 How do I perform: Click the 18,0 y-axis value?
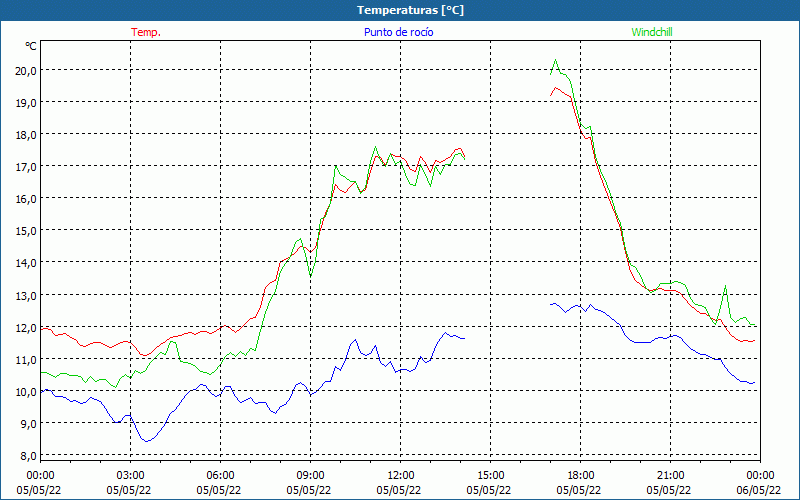26,135
